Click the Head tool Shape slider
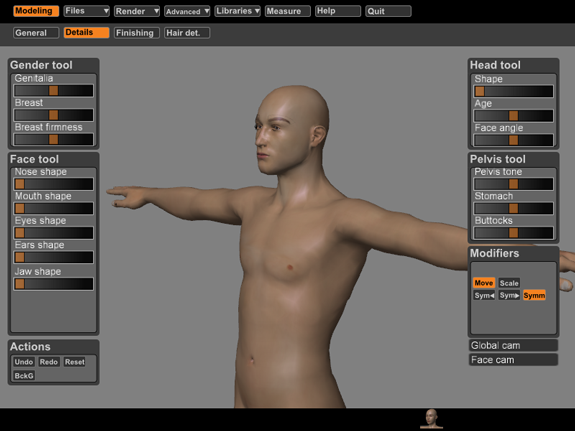The height and width of the screenshot is (431, 575). pos(513,91)
